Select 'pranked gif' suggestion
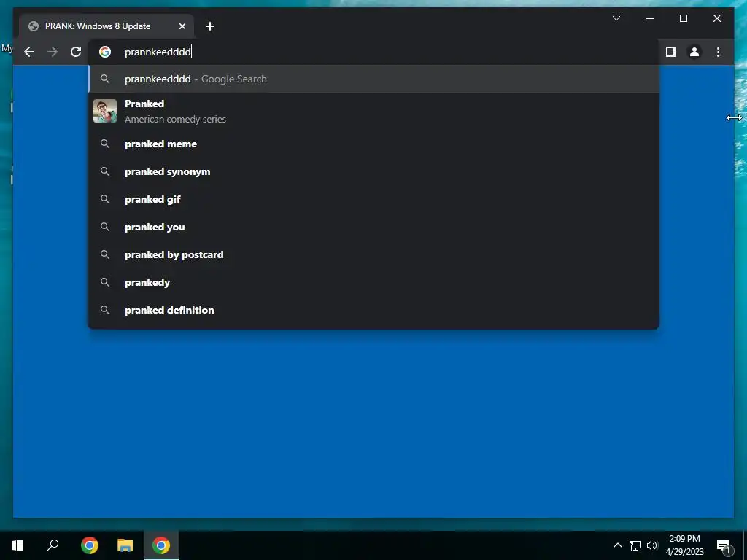Image resolution: width=747 pixels, height=560 pixels. pos(373,199)
